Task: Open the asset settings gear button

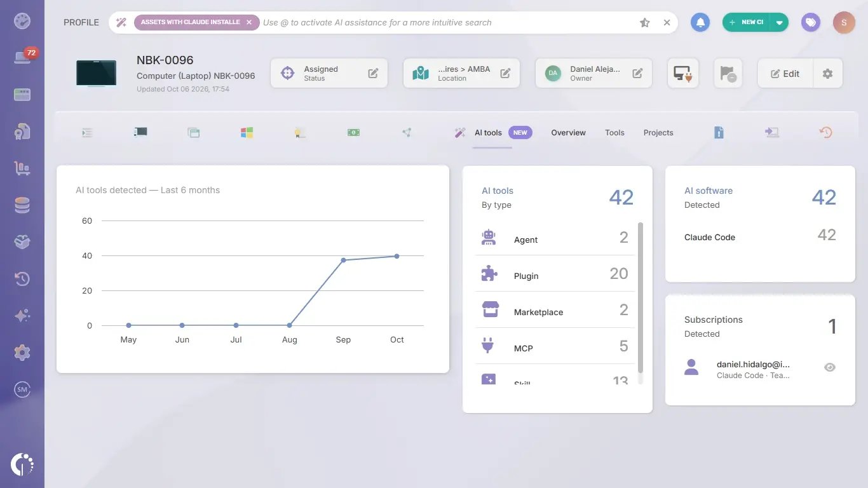Action: pyautogui.click(x=827, y=74)
